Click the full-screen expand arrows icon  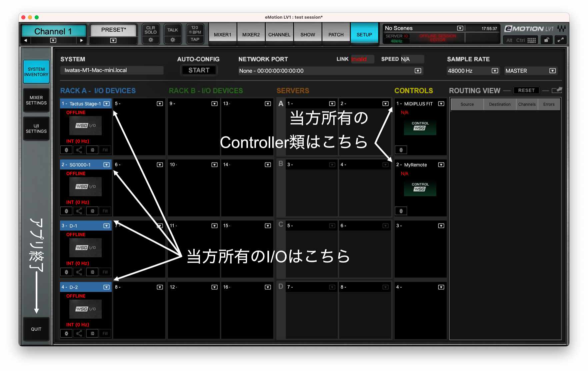[561, 40]
